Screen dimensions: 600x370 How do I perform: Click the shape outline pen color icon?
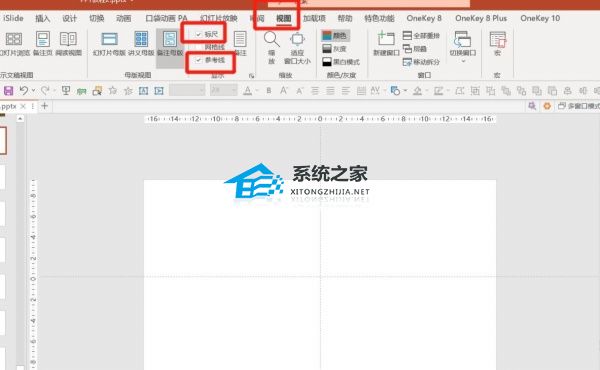pos(439,91)
